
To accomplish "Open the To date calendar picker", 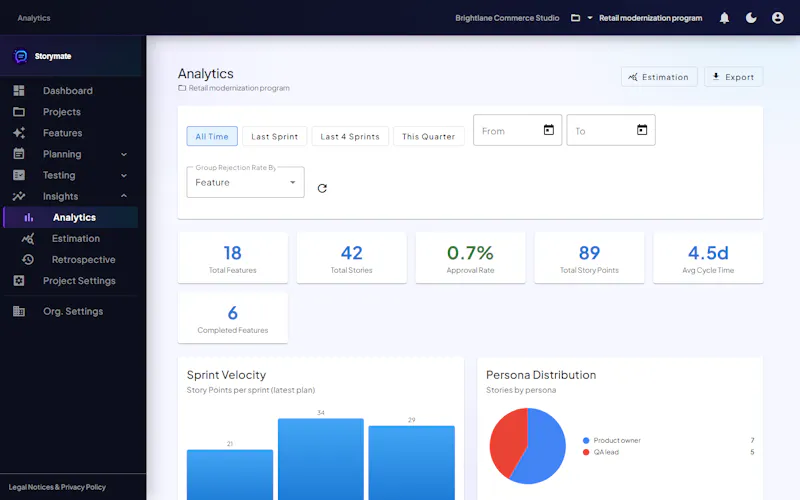I will pyautogui.click(x=642, y=130).
